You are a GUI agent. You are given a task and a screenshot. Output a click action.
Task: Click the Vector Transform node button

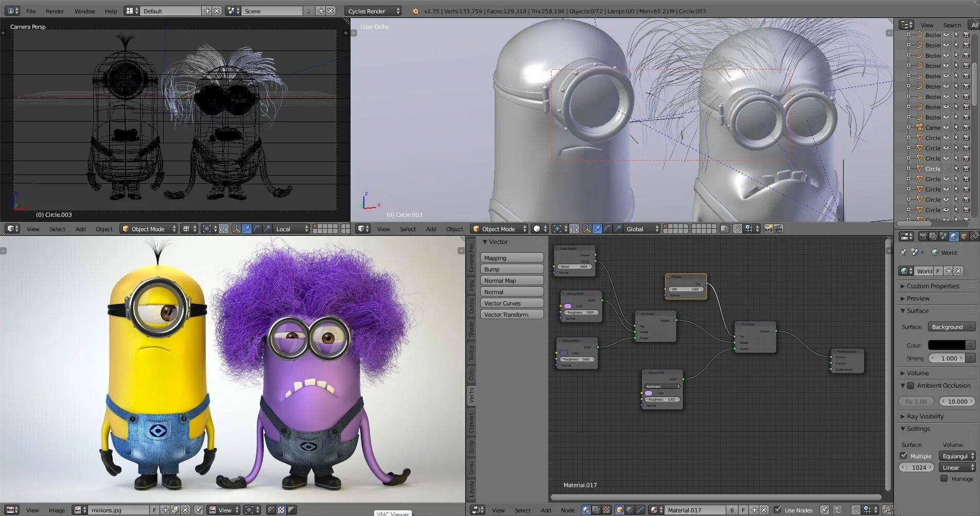tap(512, 315)
